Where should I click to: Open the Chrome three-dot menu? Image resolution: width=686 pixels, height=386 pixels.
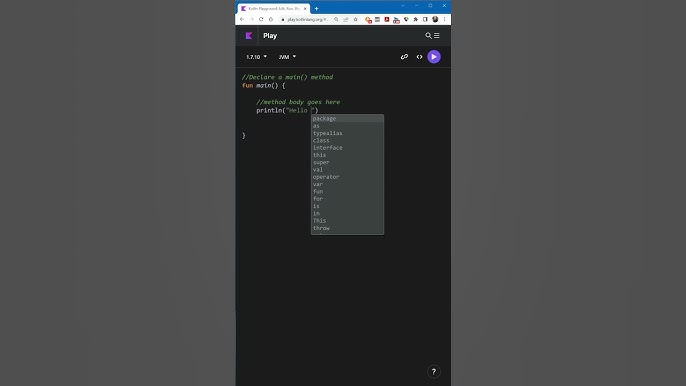click(444, 19)
